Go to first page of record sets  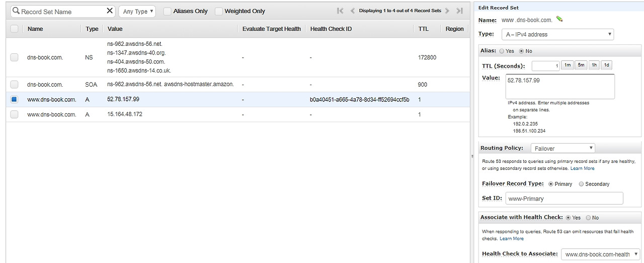coord(340,11)
